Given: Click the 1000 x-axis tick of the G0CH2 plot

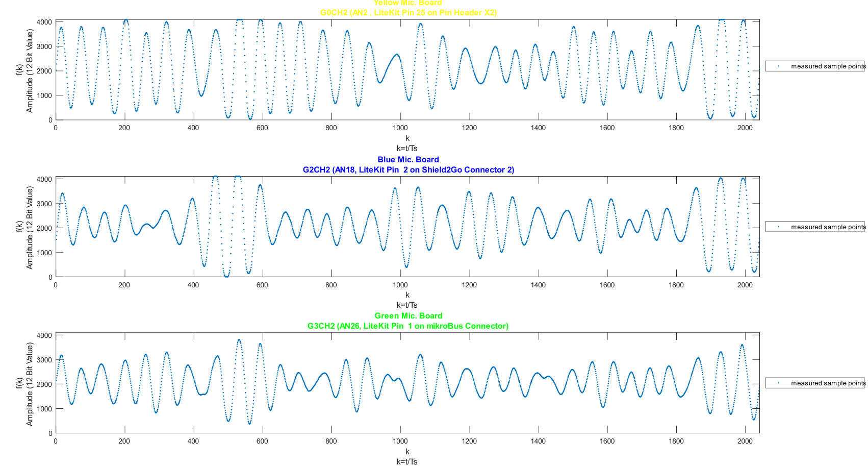Looking at the screenshot, I should (400, 128).
